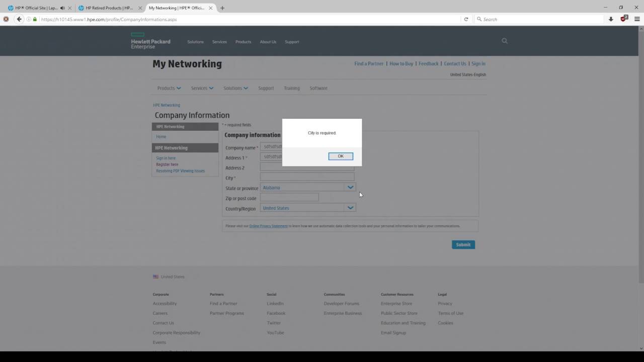Click the HPE Networking breadcrumb link
This screenshot has height=362, width=644.
pyautogui.click(x=167, y=105)
